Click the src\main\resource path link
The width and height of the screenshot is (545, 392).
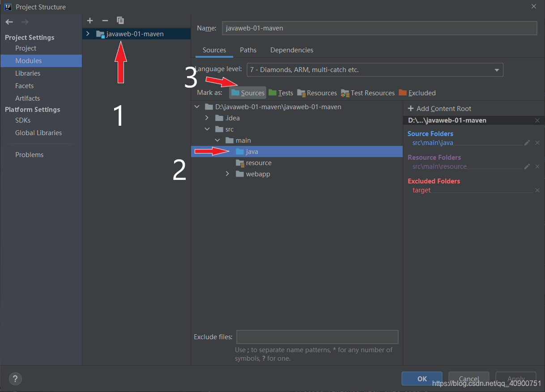[439, 166]
